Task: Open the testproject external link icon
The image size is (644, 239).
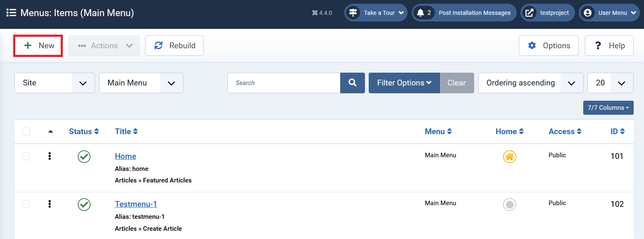Action: [529, 13]
